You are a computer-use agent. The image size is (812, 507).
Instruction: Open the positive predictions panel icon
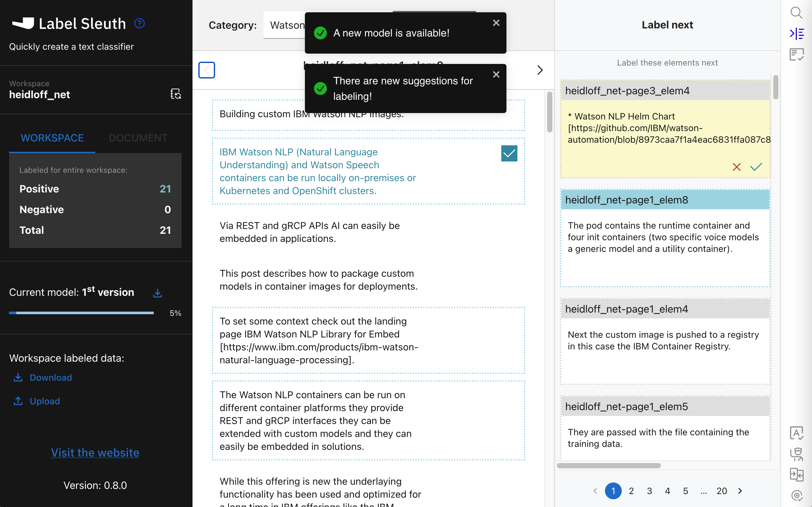[x=796, y=54]
